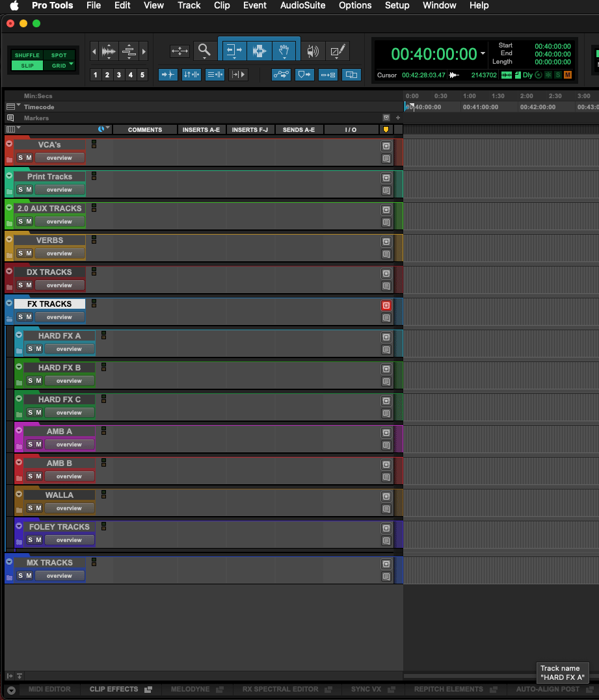The width and height of the screenshot is (599, 700).
Task: Click the folder icon on VCA's track
Action: (x=9, y=159)
